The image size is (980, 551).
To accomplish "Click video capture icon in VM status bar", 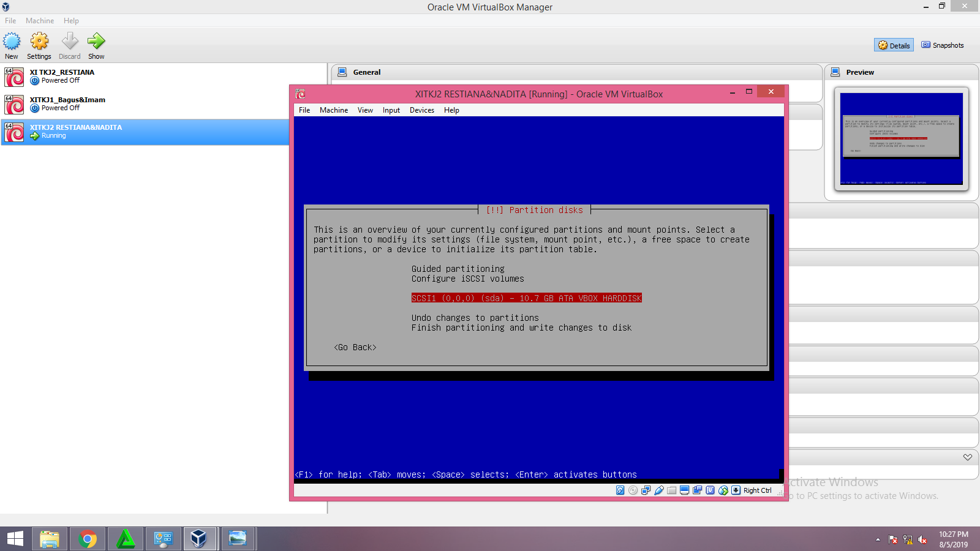I will click(x=698, y=490).
